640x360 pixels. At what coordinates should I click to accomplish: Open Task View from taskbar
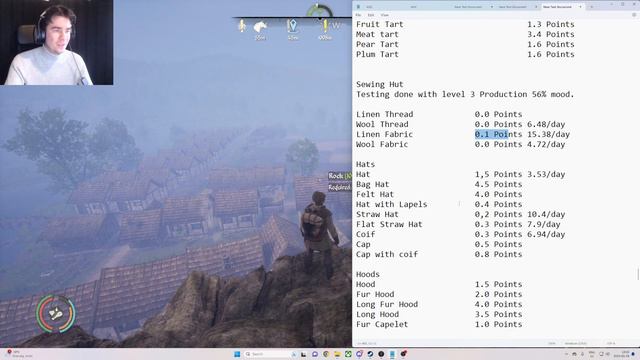pyautogui.click(x=304, y=354)
